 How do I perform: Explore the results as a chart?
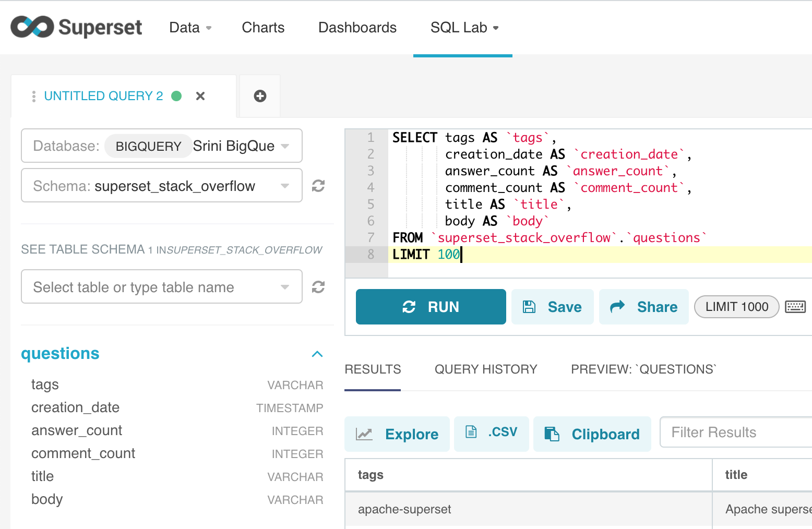click(397, 434)
